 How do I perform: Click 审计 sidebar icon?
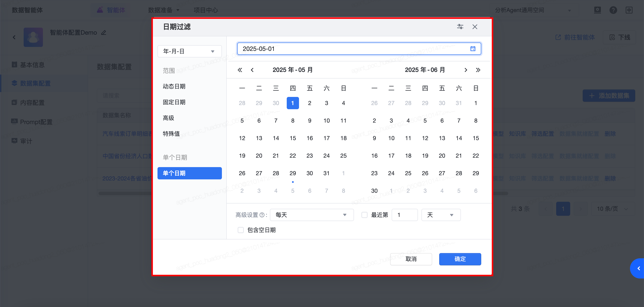pyautogui.click(x=14, y=141)
